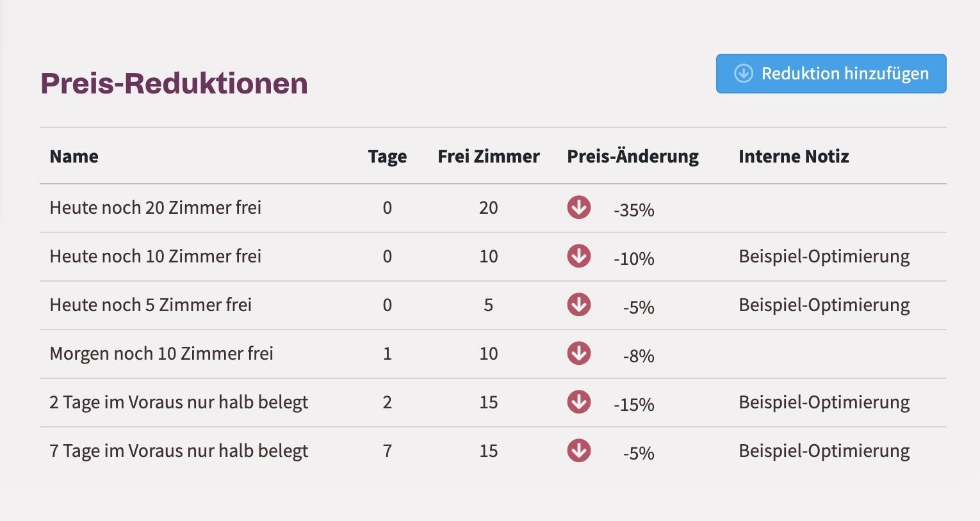The width and height of the screenshot is (980, 521).
Task: Click the red down-arrow icon for -35% reduction
Action: coord(578,207)
